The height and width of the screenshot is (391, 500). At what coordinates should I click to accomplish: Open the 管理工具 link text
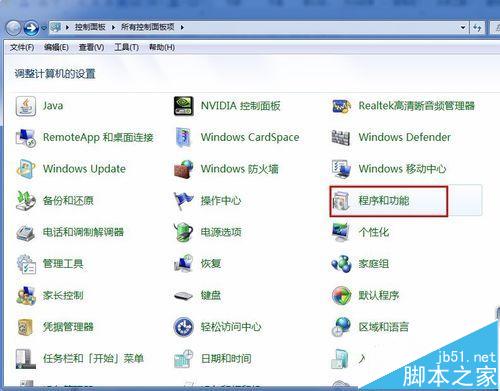pos(63,264)
